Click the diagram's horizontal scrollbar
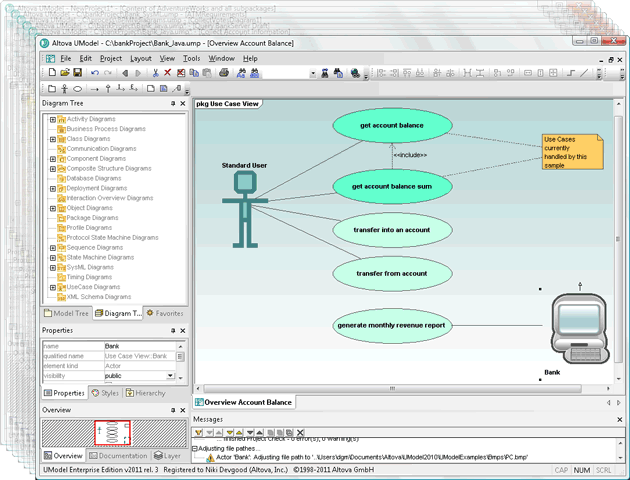Image resolution: width=630 pixels, height=480 pixels. click(x=392, y=388)
